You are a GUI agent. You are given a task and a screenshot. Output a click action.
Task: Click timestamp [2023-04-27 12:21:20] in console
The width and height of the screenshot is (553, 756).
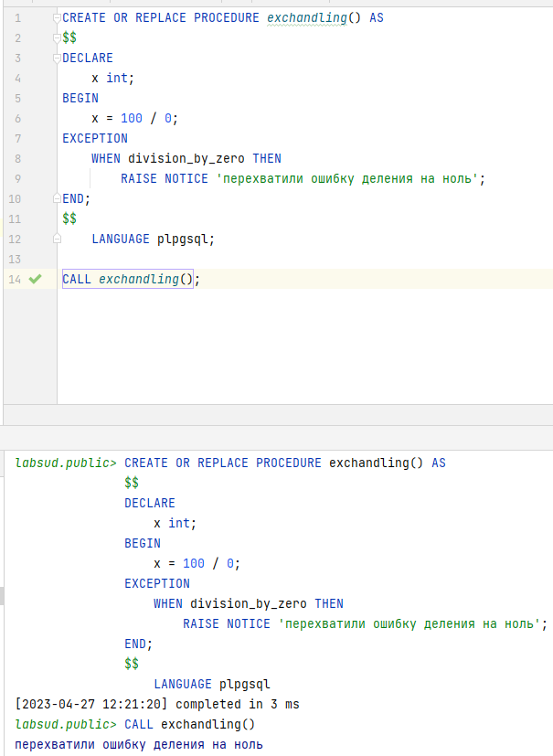(x=91, y=704)
